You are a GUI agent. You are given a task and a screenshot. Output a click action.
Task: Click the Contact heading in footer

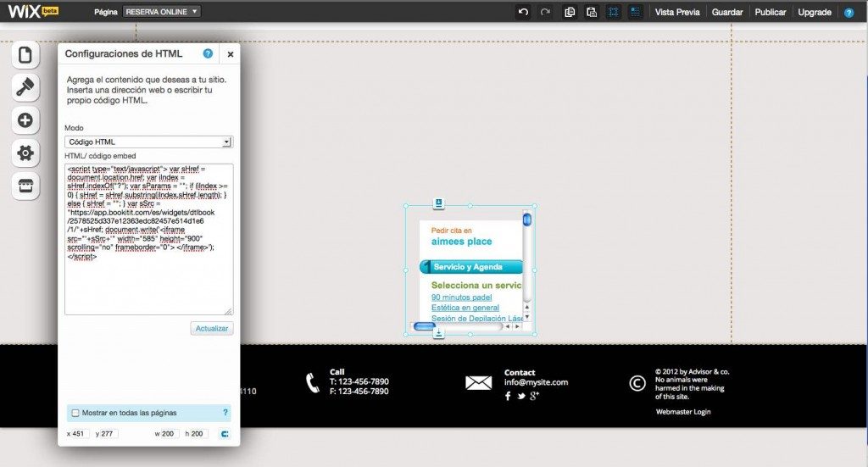pos(520,372)
